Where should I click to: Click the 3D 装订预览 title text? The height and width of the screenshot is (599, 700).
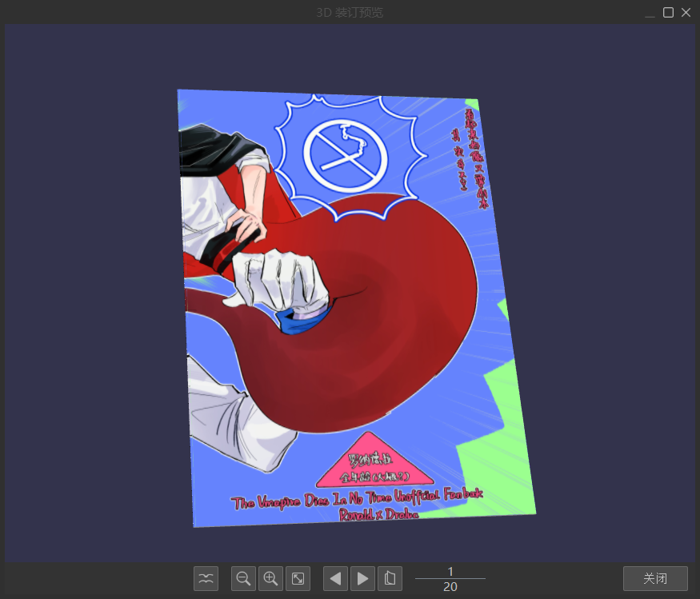[x=350, y=13]
